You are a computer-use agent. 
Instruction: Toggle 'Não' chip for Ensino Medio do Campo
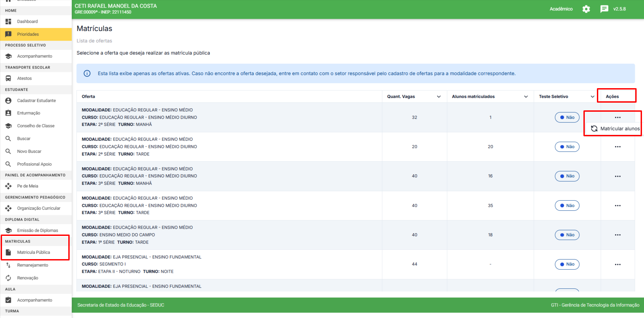567,235
